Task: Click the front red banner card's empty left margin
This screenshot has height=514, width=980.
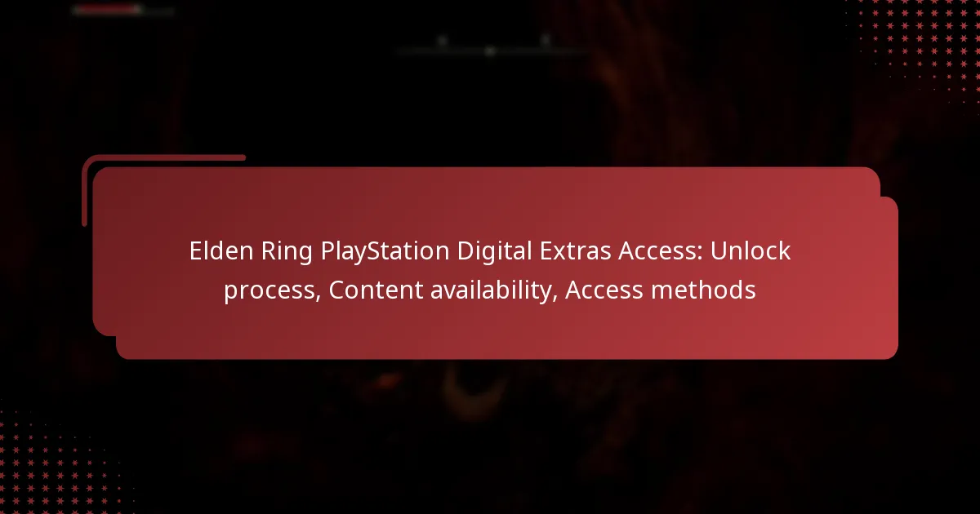Action: (139, 269)
